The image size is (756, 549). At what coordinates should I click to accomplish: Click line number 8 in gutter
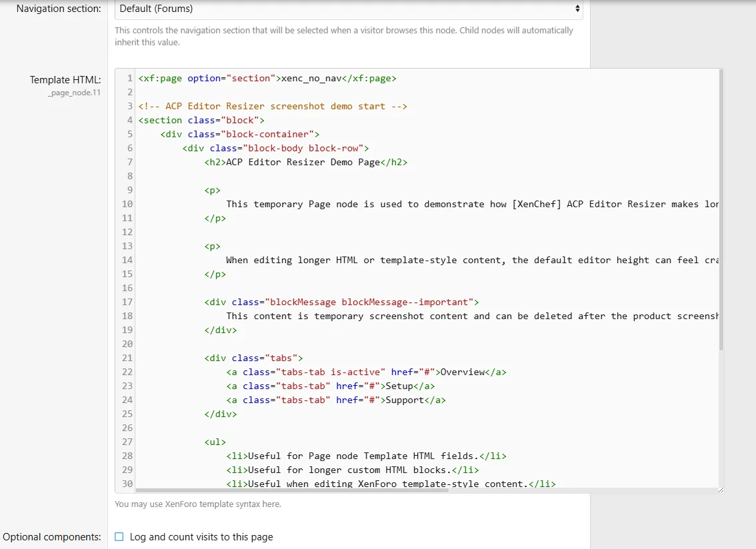(130, 176)
